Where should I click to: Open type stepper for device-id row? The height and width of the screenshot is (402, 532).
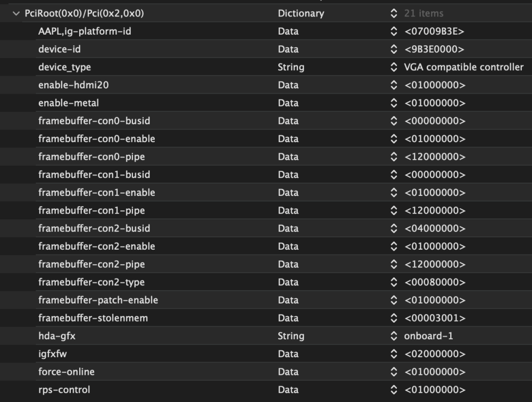click(x=394, y=49)
